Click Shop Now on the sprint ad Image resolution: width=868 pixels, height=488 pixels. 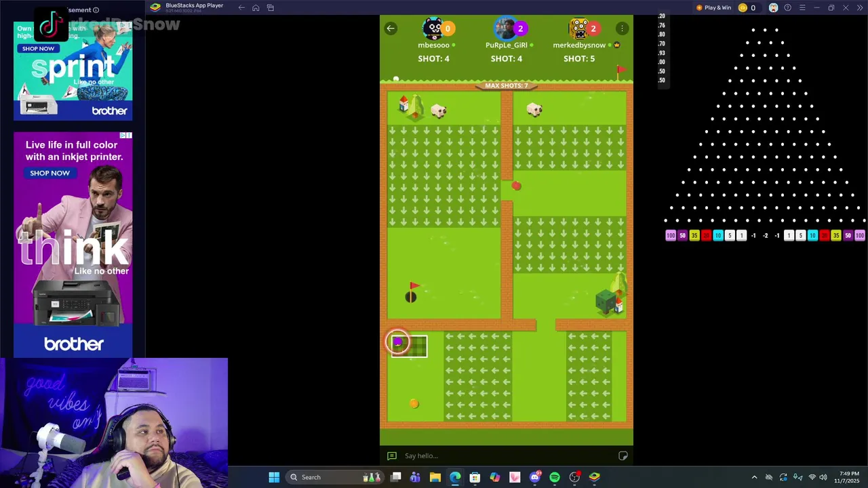click(x=38, y=48)
